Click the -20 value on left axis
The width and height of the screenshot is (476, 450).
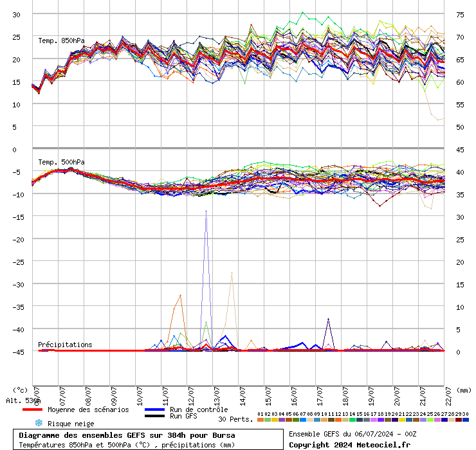coord(18,240)
